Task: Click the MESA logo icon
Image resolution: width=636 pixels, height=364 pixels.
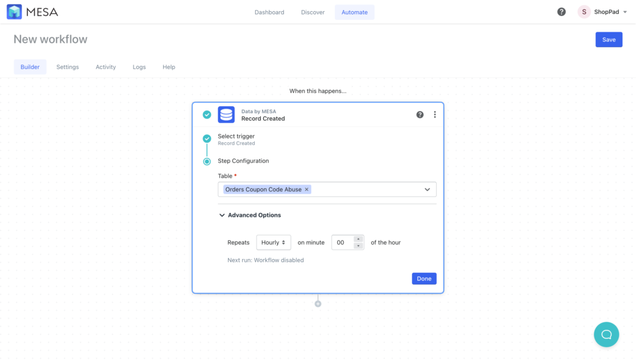Action: pyautogui.click(x=14, y=11)
